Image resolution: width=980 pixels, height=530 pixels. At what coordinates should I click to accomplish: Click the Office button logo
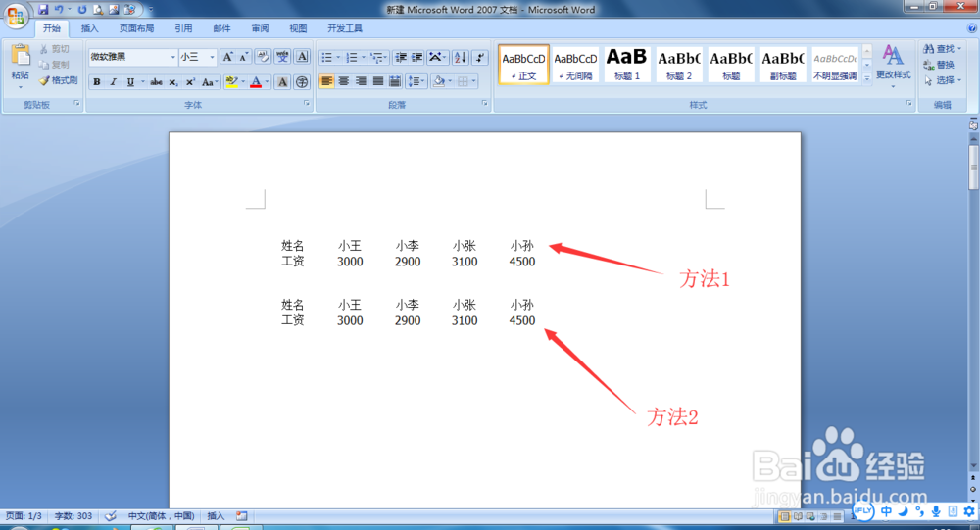click(x=16, y=16)
